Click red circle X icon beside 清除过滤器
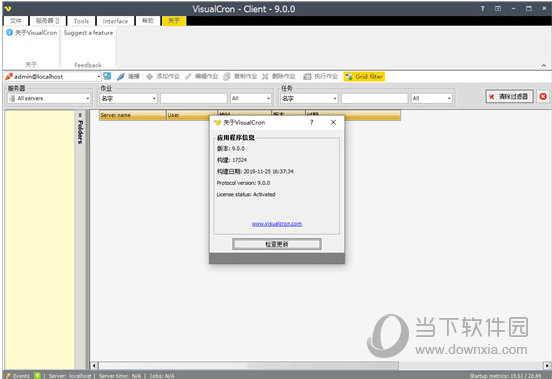 pyautogui.click(x=543, y=96)
